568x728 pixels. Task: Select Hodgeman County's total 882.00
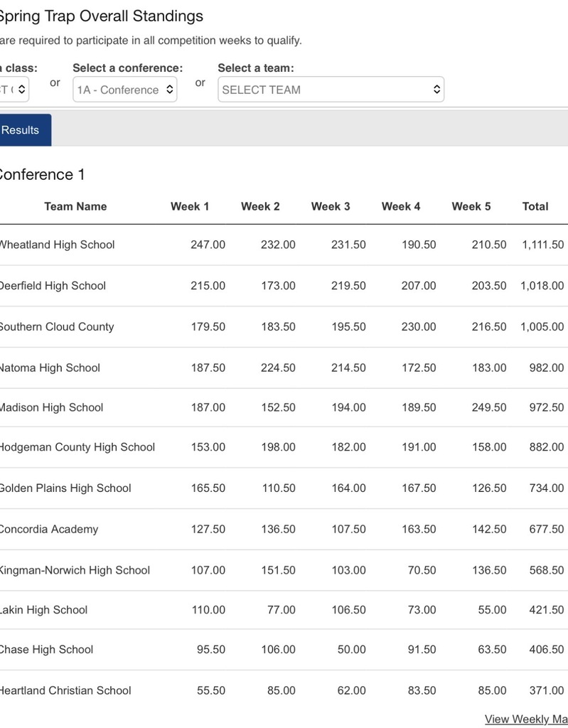(547, 447)
